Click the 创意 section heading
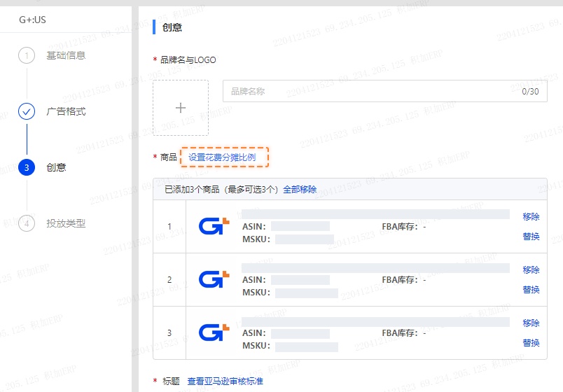Screen dimensions: 563x392 tap(172, 27)
